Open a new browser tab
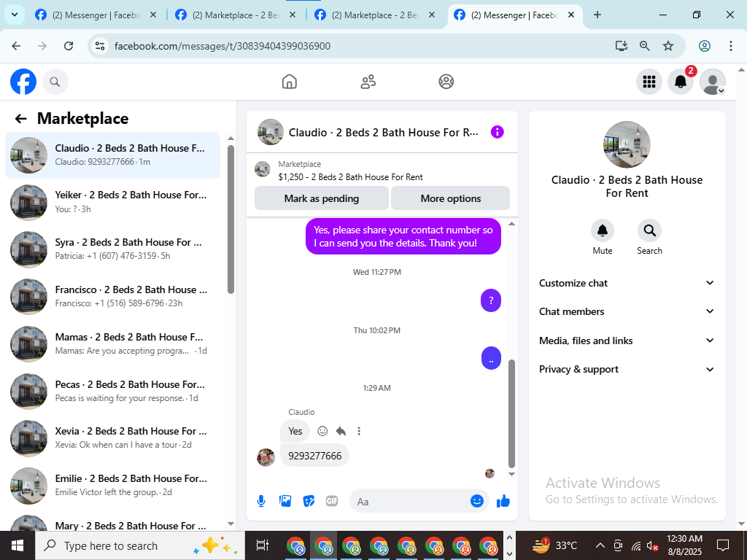The image size is (747, 560). [x=597, y=15]
